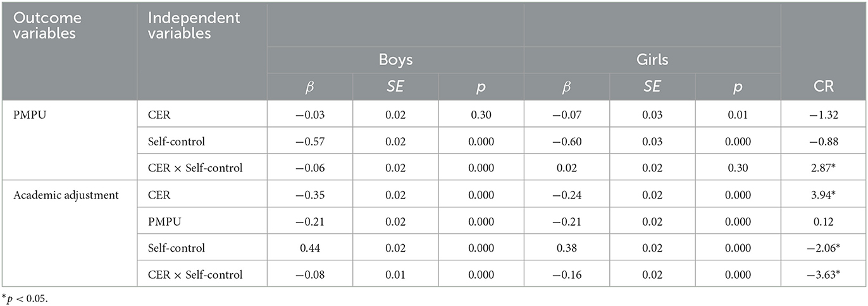Image resolution: width=868 pixels, height=306 pixels.
Task: Click the 0.38 girls beta value
Action: click(x=566, y=247)
